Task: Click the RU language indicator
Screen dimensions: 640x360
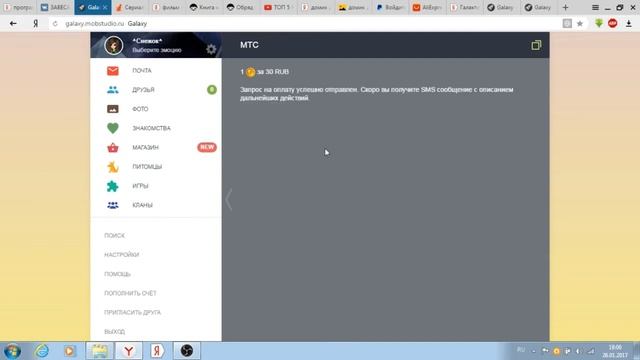Action: click(x=521, y=350)
